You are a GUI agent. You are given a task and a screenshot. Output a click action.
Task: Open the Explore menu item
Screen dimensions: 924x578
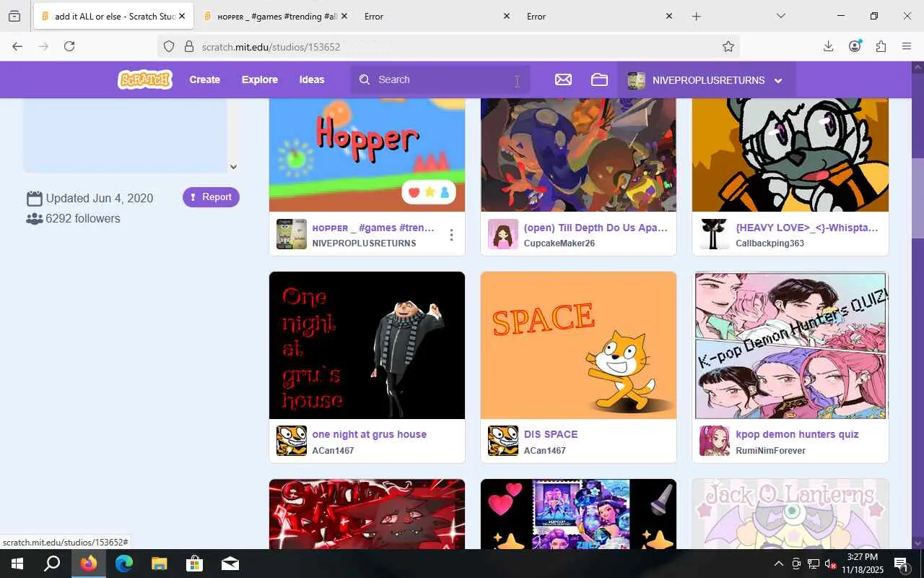[260, 79]
